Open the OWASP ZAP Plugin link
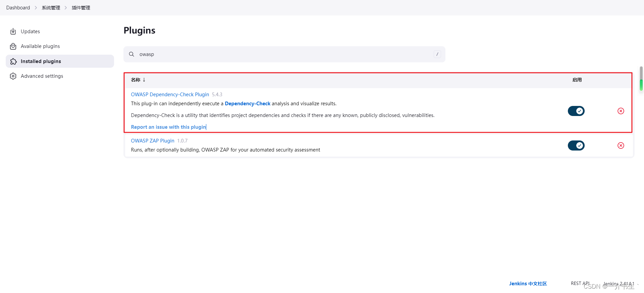 coord(153,141)
